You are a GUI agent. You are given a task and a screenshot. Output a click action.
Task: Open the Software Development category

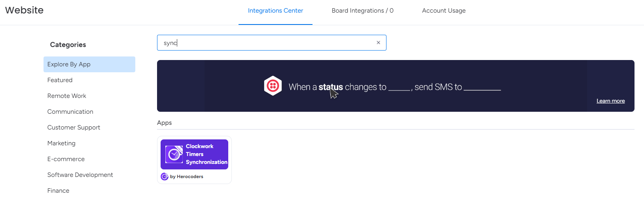tap(80, 175)
